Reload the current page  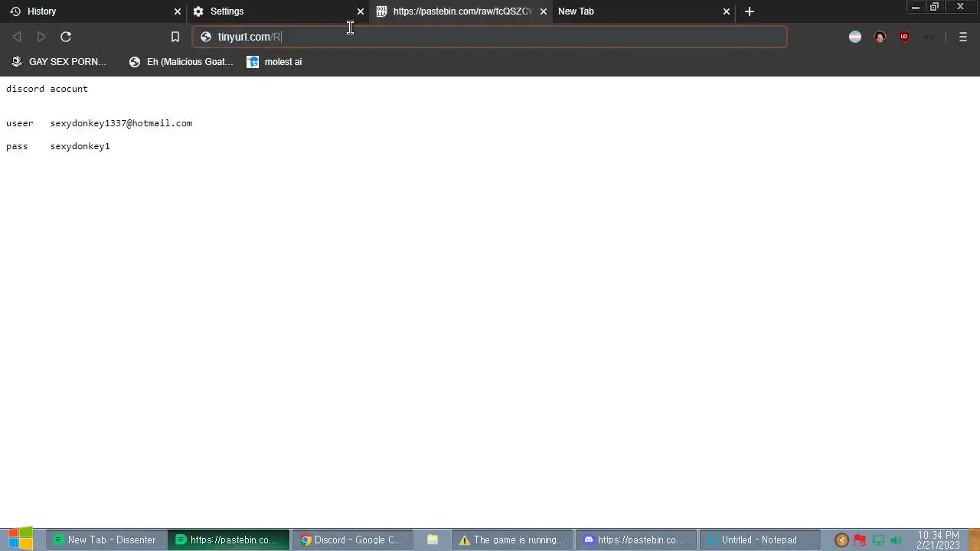tap(66, 37)
